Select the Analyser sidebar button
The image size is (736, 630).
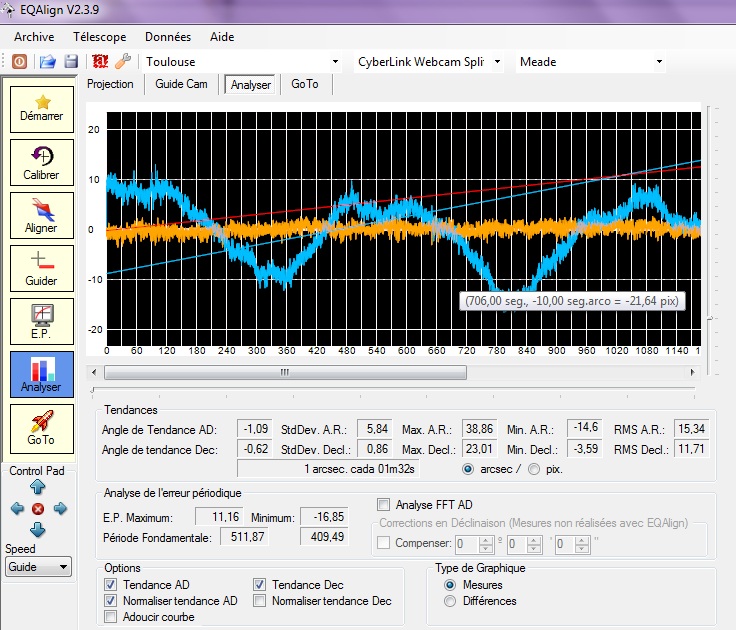click(42, 375)
